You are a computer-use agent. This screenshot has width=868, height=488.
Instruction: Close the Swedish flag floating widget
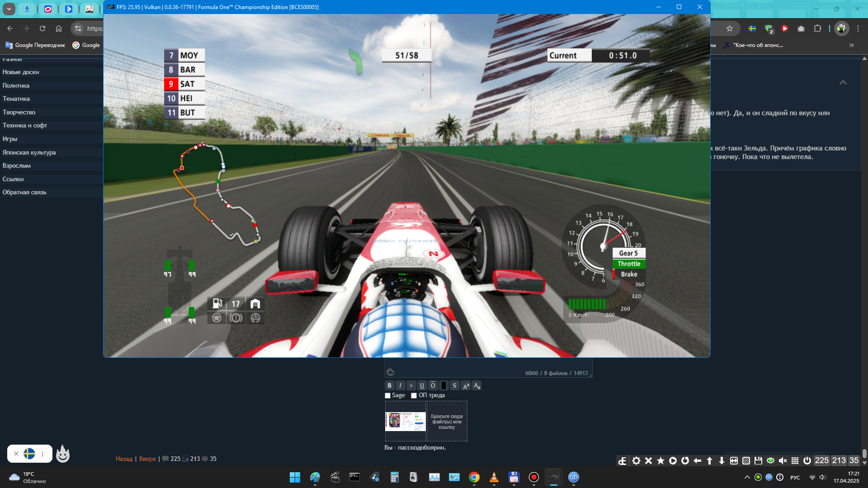(x=16, y=454)
